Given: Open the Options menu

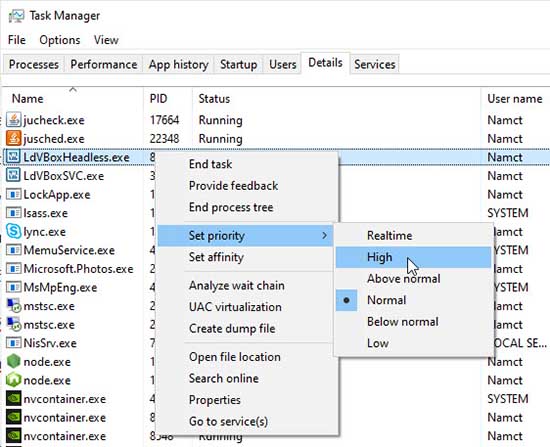Looking at the screenshot, I should click(60, 40).
